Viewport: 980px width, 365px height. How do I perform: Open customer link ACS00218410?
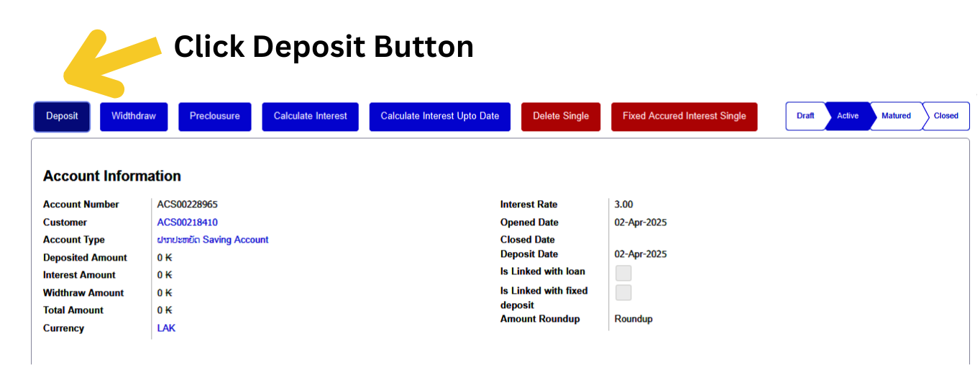(x=188, y=222)
